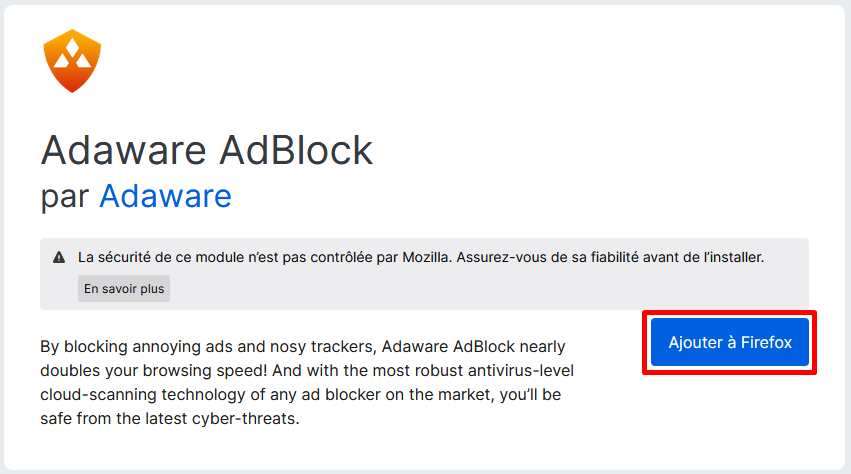Click the warning triangle icon

(x=59, y=257)
